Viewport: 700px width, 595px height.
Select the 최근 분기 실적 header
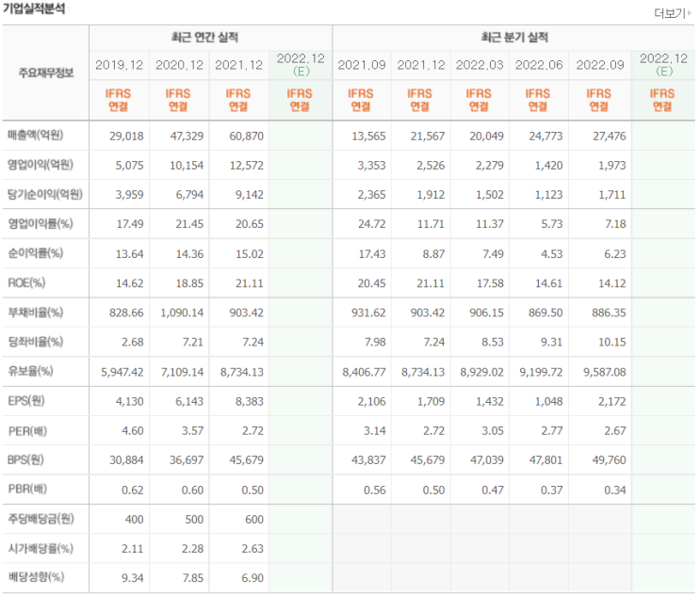(514, 37)
